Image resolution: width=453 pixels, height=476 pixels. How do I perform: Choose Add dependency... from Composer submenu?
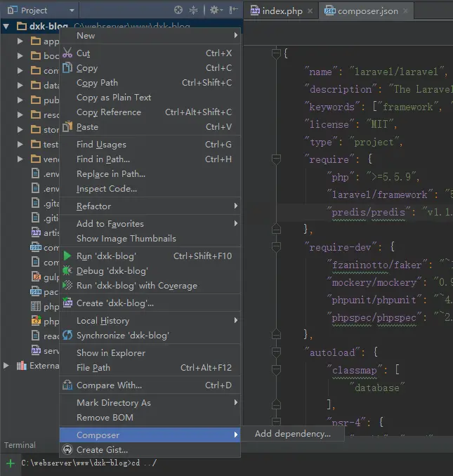click(292, 434)
